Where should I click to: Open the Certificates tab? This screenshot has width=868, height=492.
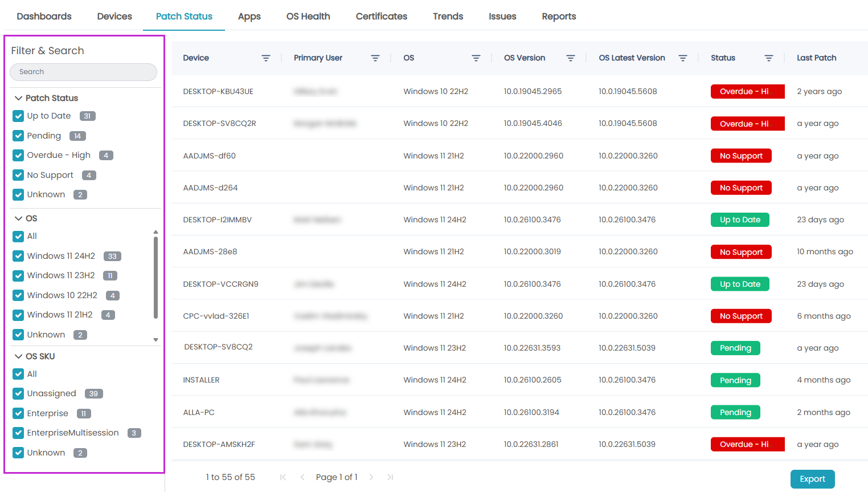coord(381,16)
